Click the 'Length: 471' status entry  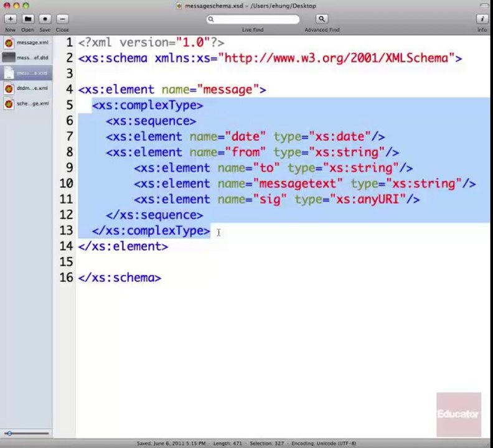coord(228,443)
